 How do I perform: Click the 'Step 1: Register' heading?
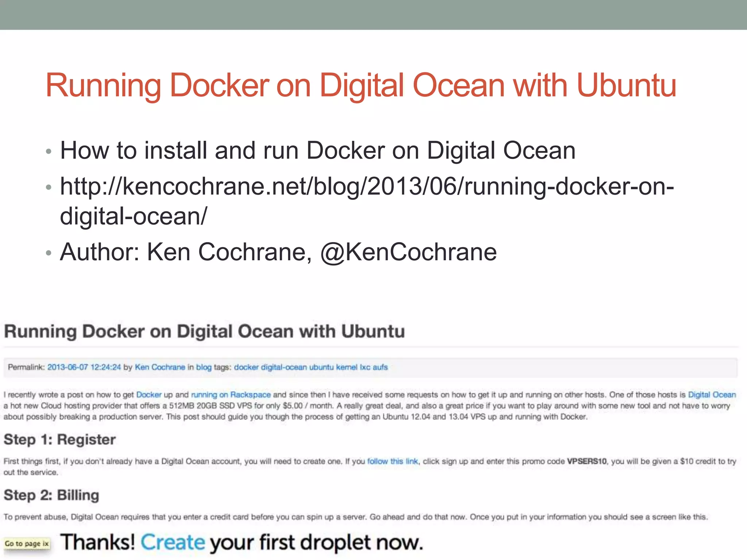click(x=60, y=439)
